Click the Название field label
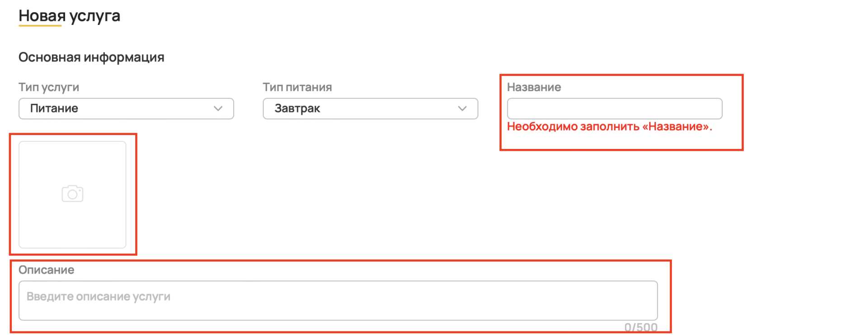Screen dimensions: 868x335 (534, 87)
